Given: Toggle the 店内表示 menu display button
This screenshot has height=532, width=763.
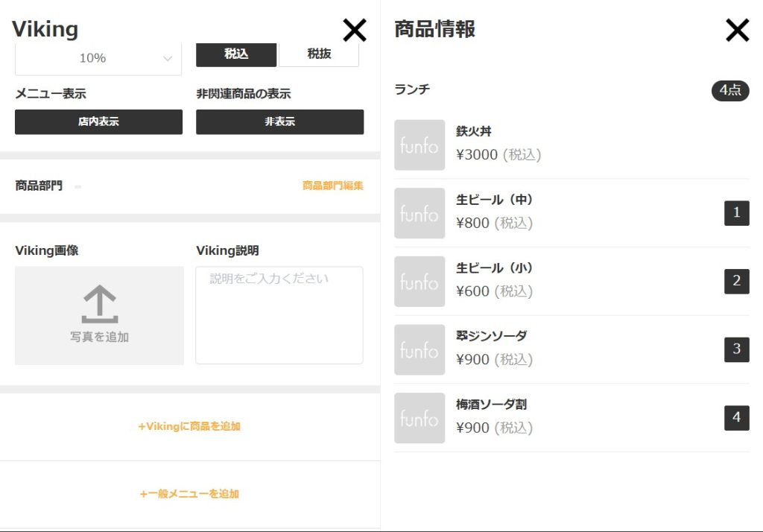Looking at the screenshot, I should click(x=98, y=122).
